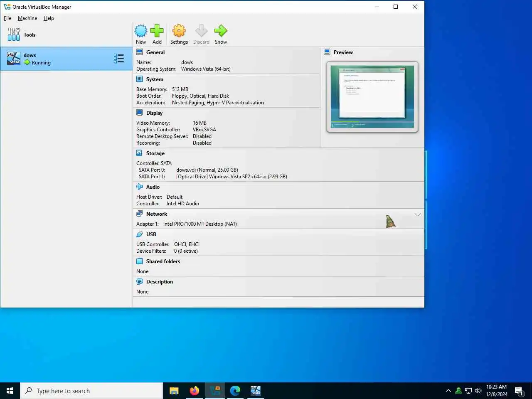
Task: Click the Add machine green plus icon
Action: pos(157,31)
